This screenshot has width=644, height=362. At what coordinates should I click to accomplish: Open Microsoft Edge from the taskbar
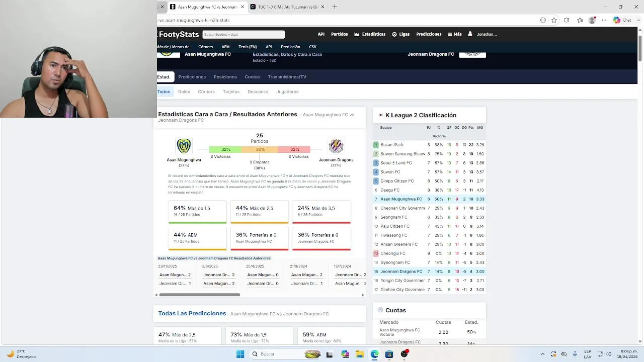374,354
